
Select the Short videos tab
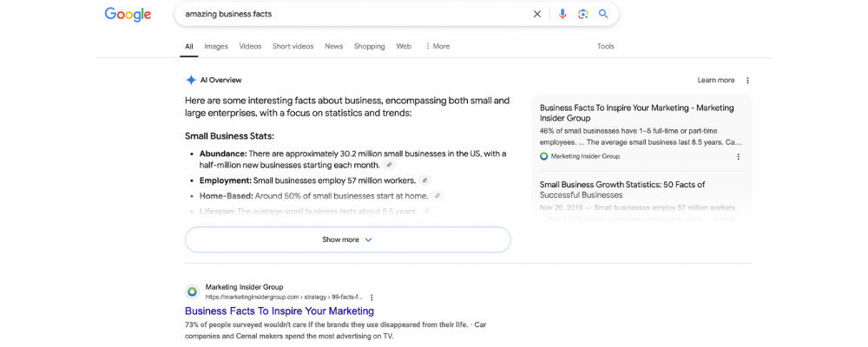click(293, 46)
